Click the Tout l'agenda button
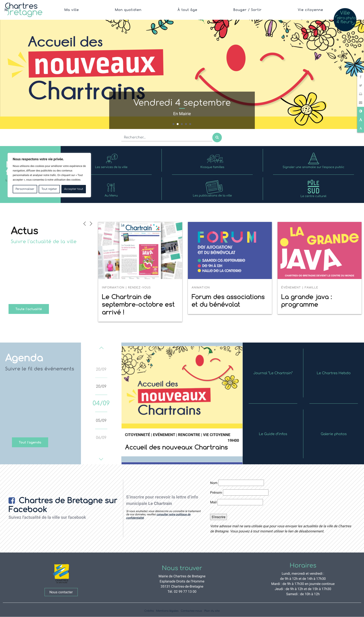This screenshot has width=364, height=617. point(30,442)
